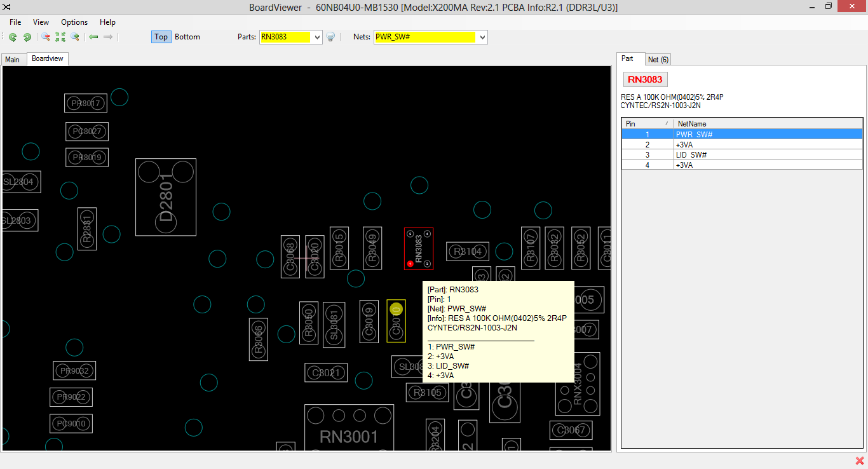Click component PR8019 on the board
Viewport: 868px width, 469px height.
87,157
